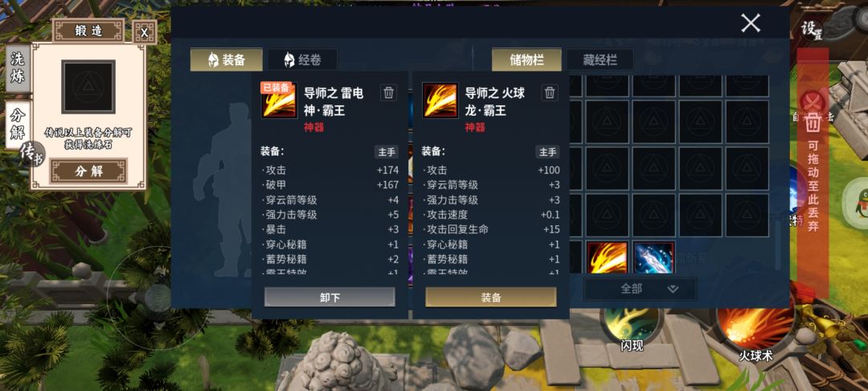Select the 储物栏 storage tab
Image resolution: width=868 pixels, height=391 pixels.
tap(526, 60)
